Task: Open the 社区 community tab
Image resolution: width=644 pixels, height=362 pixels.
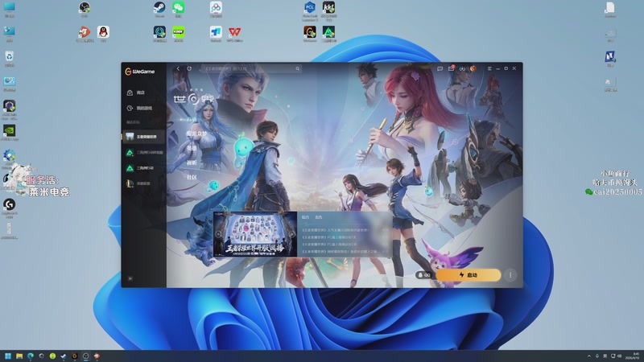Action: (192, 177)
